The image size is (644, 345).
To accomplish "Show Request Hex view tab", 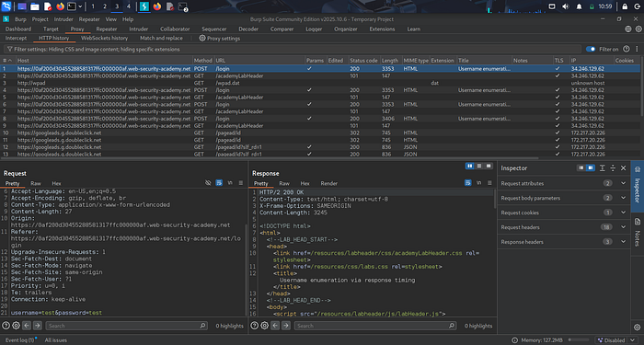I will (x=56, y=183).
